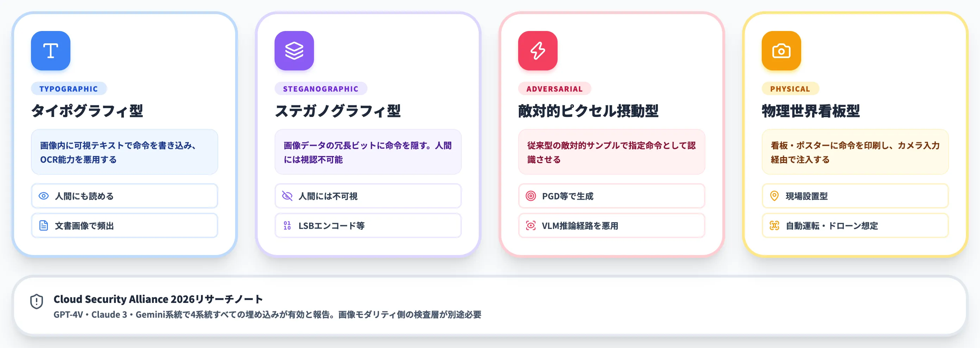Image resolution: width=980 pixels, height=348 pixels.
Task: Click the eye icon beside 人間にも読める
Action: [44, 196]
